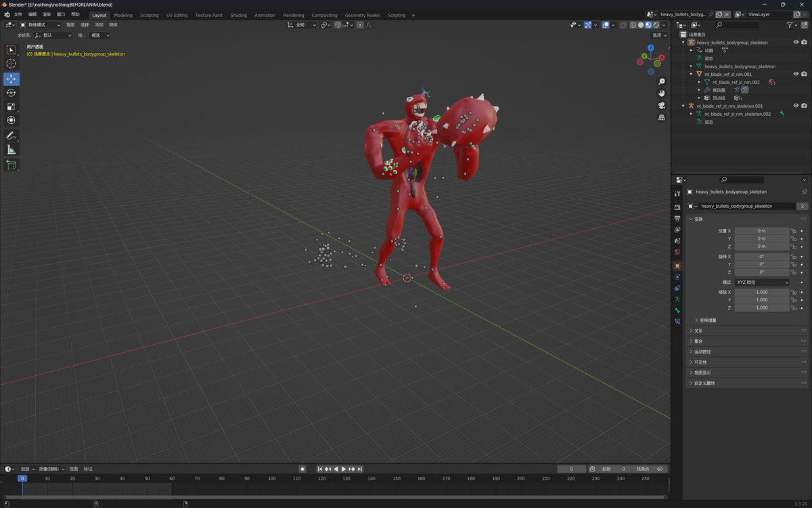Image resolution: width=812 pixels, height=508 pixels.
Task: Toggle viewport overlays button
Action: (606, 25)
